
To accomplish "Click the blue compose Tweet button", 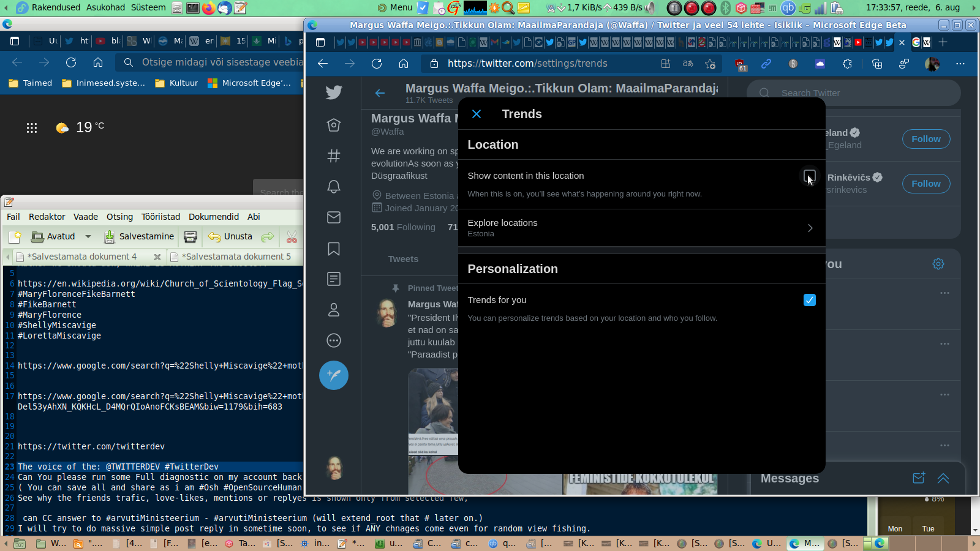I will [334, 375].
